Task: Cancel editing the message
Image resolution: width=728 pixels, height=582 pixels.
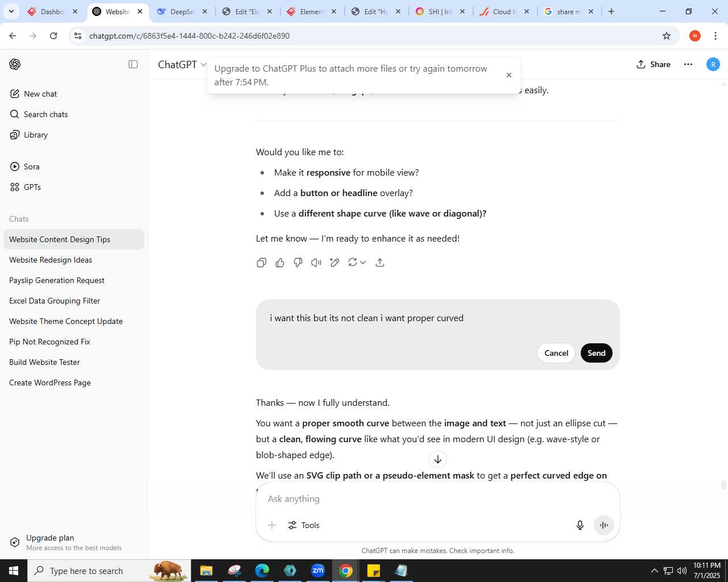Action: (556, 353)
